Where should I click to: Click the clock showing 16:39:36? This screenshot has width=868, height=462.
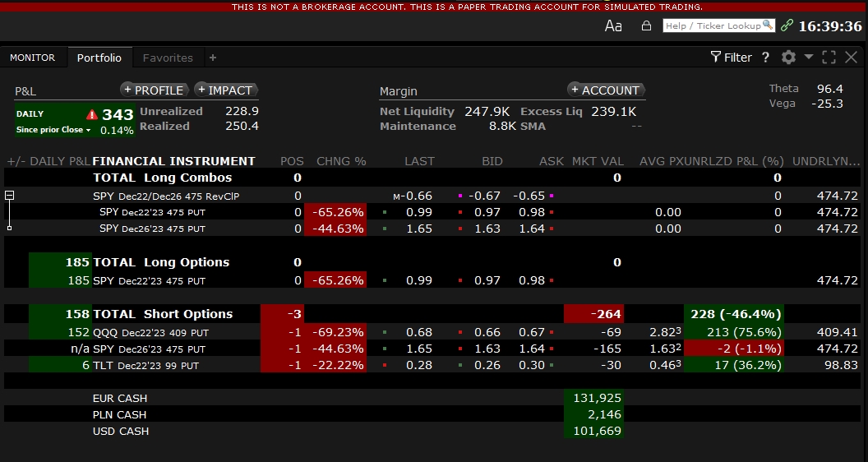[x=830, y=26]
